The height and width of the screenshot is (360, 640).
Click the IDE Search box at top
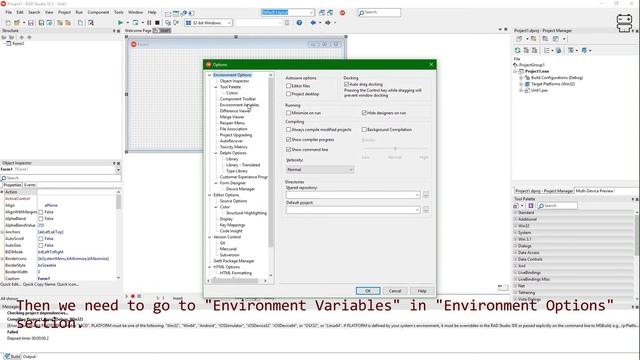point(379,13)
